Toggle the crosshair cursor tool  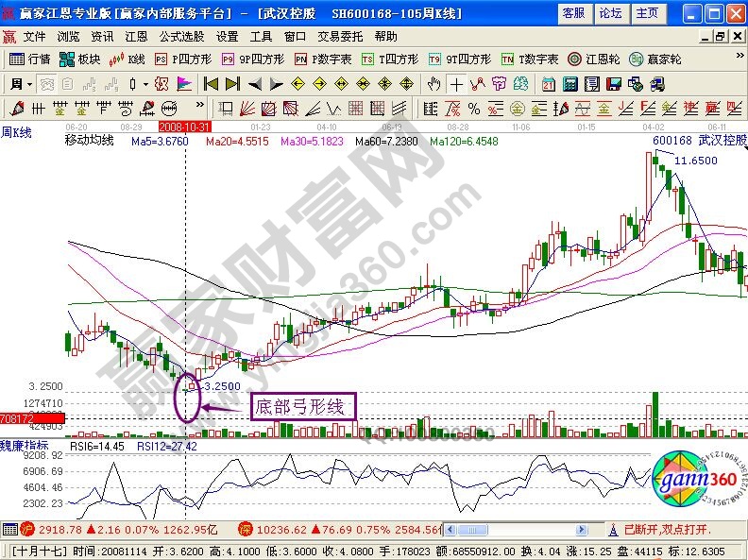(457, 83)
